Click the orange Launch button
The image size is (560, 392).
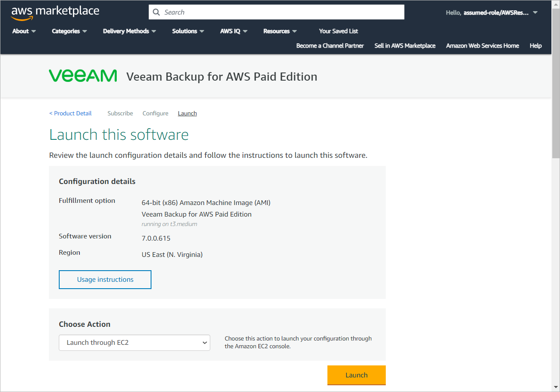pyautogui.click(x=357, y=375)
